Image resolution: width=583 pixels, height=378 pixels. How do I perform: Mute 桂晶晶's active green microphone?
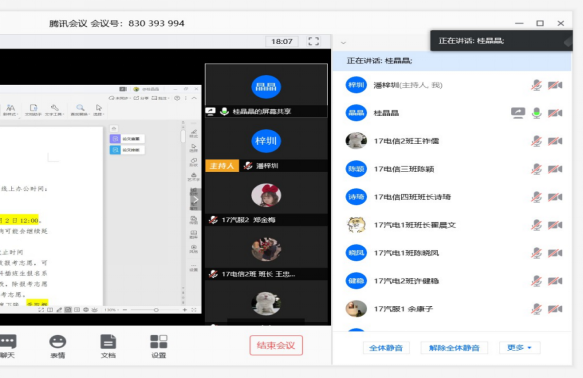pyautogui.click(x=536, y=113)
